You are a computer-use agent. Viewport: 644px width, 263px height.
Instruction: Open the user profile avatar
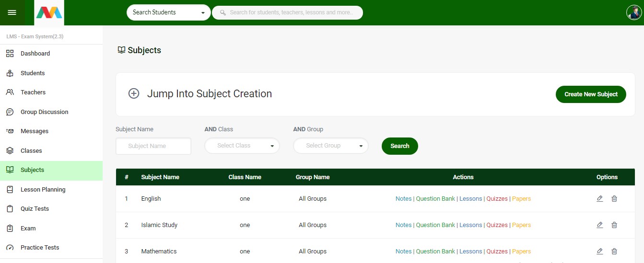coord(634,12)
